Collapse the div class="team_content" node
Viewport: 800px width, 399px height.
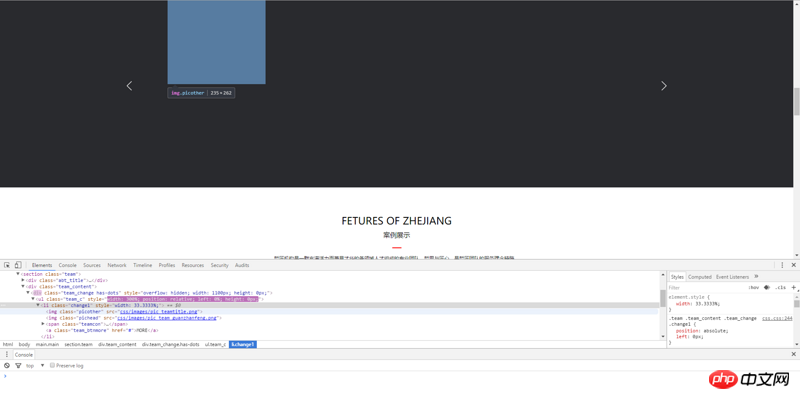tap(23, 286)
